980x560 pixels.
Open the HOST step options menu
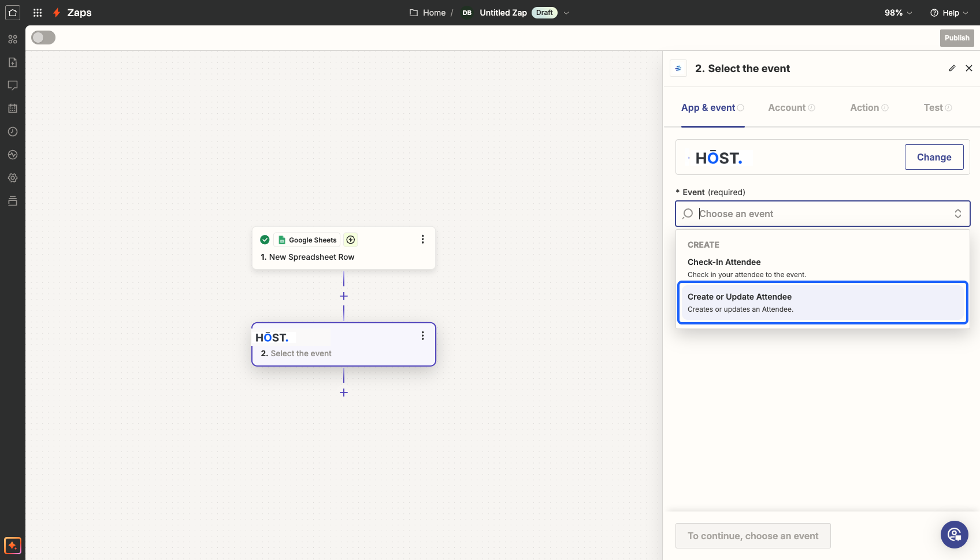point(423,335)
